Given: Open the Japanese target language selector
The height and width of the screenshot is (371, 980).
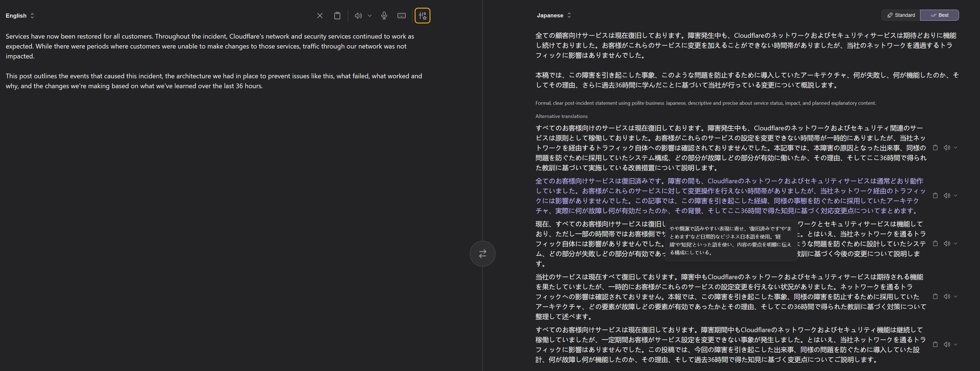Looking at the screenshot, I should pyautogui.click(x=553, y=15).
